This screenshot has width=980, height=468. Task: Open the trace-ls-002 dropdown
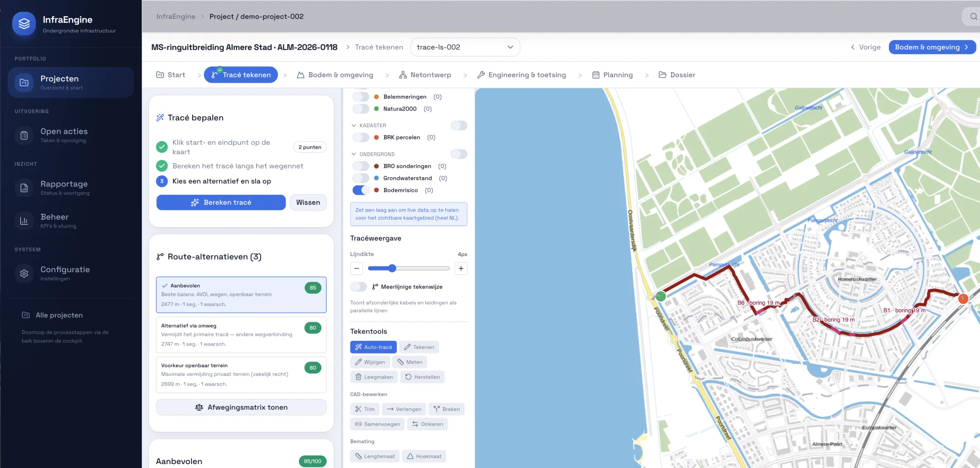pos(465,47)
